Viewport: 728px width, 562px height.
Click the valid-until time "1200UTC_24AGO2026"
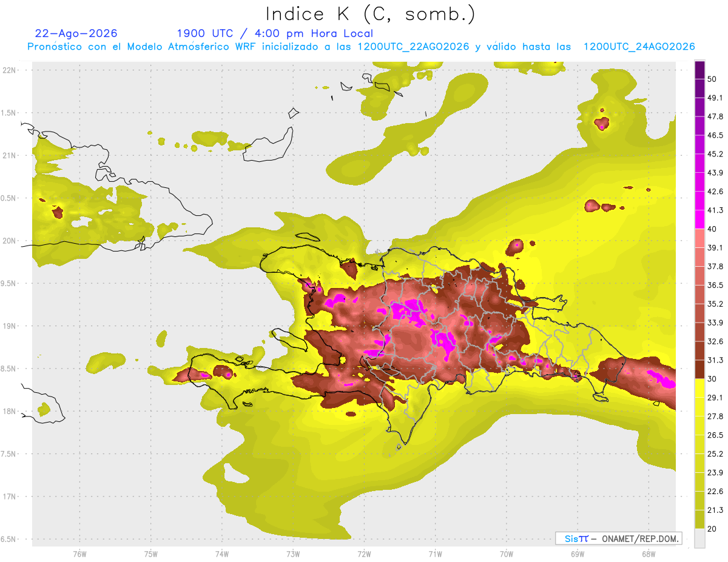[x=639, y=47]
